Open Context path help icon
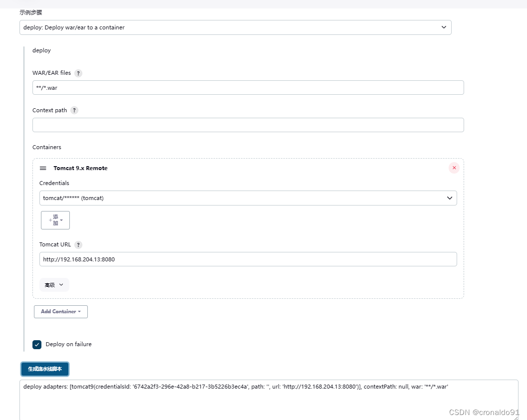The height and width of the screenshot is (420, 527). [74, 110]
